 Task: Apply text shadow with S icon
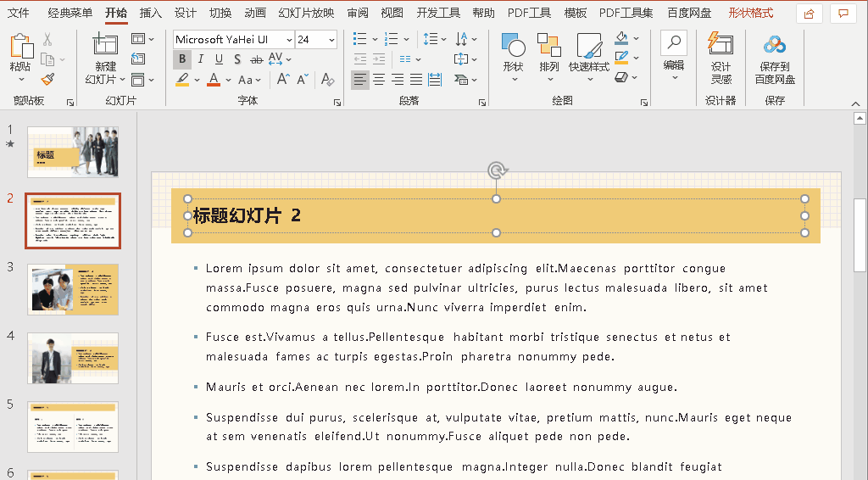click(x=237, y=59)
